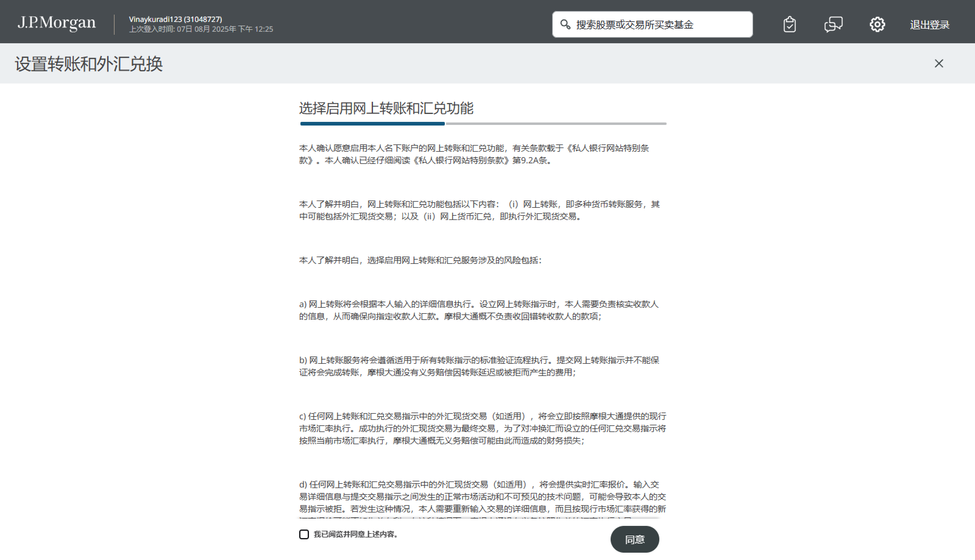Click the search magnifier icon
The height and width of the screenshot is (560, 975).
click(565, 24)
